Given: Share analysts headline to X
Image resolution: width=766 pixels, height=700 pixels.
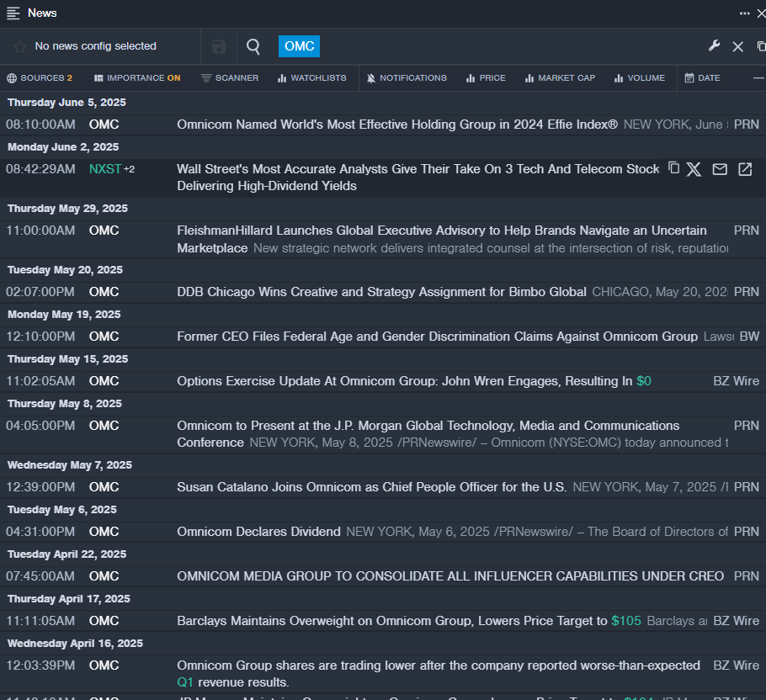Looking at the screenshot, I should click(x=694, y=169).
